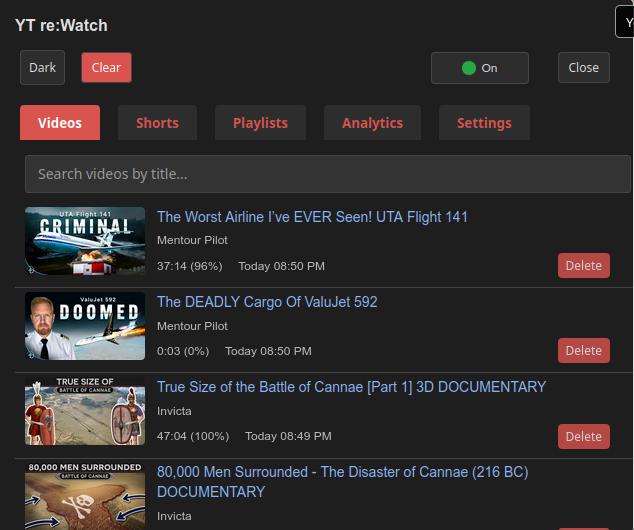Open True Size of the Battle of Cannae link
This screenshot has width=634, height=530.
click(x=351, y=387)
